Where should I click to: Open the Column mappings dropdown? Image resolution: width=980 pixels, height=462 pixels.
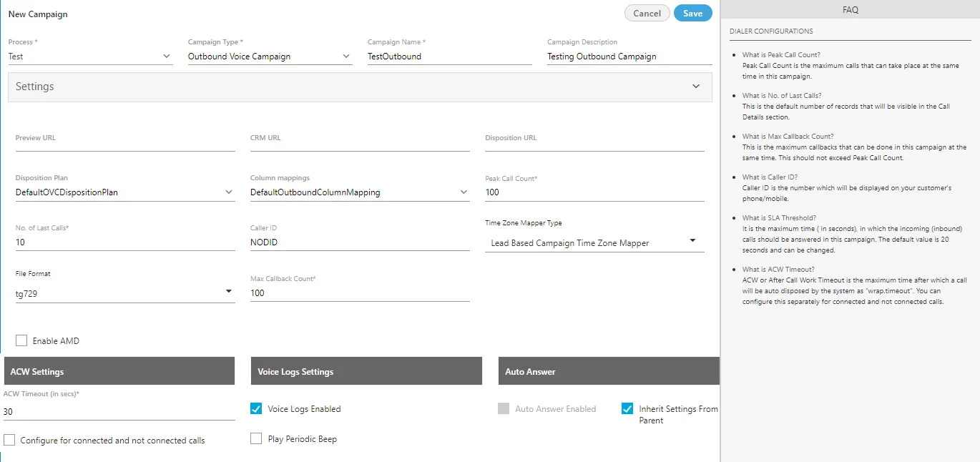tap(360, 192)
